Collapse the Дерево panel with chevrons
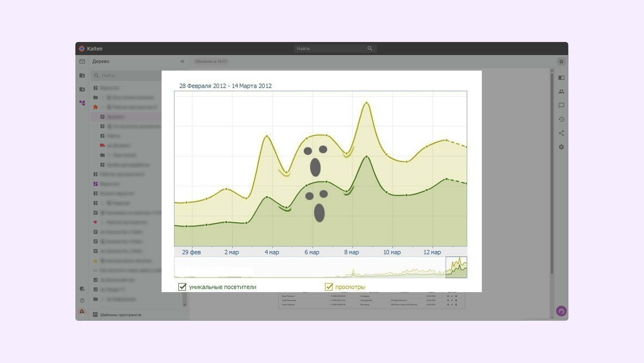This screenshot has width=644, height=363. [x=182, y=61]
